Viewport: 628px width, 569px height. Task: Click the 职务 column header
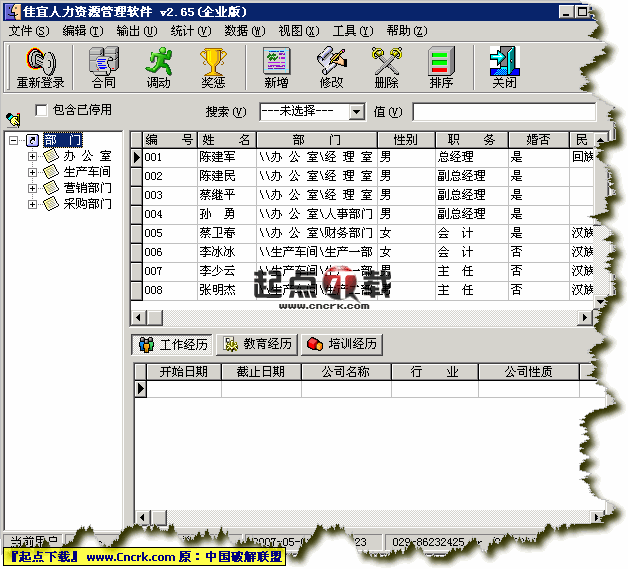(471, 140)
